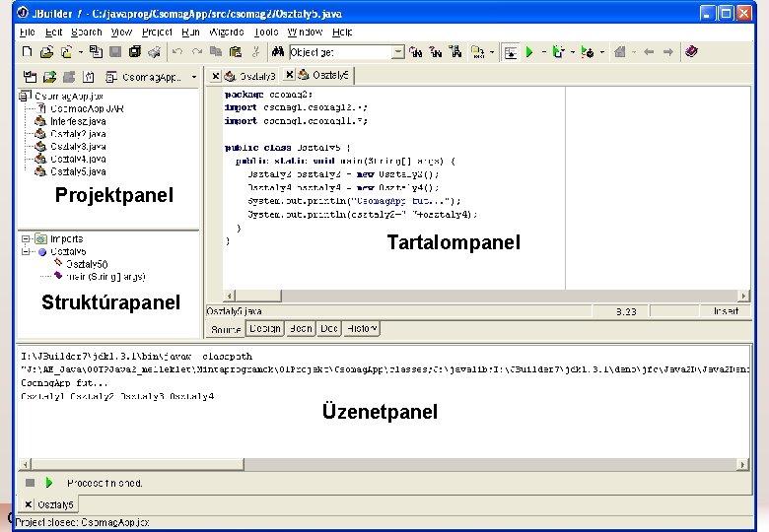Screen dimensions: 769x532
Task: Click the green-arrow icon in the project panel toolbar
Action: point(49,77)
